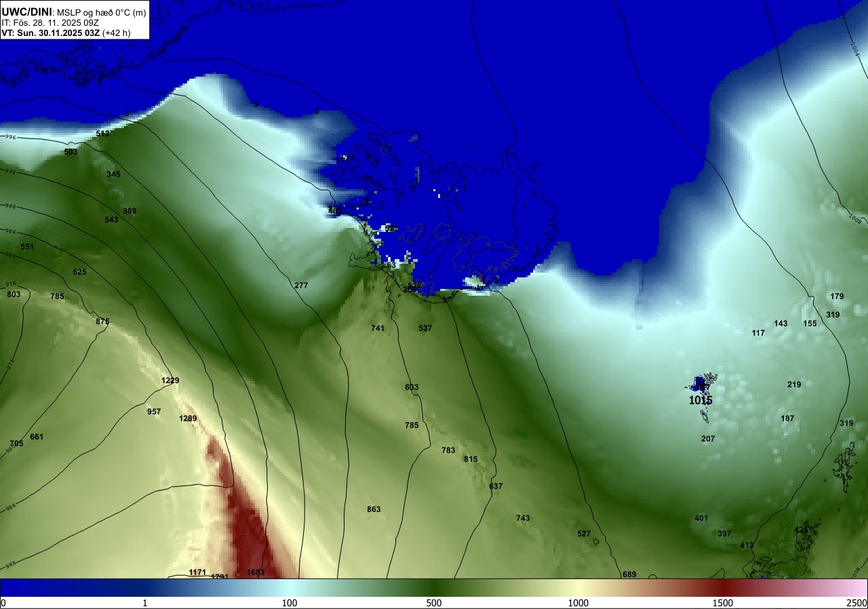The height and width of the screenshot is (609, 868).
Task: Click the height value '783'
Action: (x=448, y=450)
